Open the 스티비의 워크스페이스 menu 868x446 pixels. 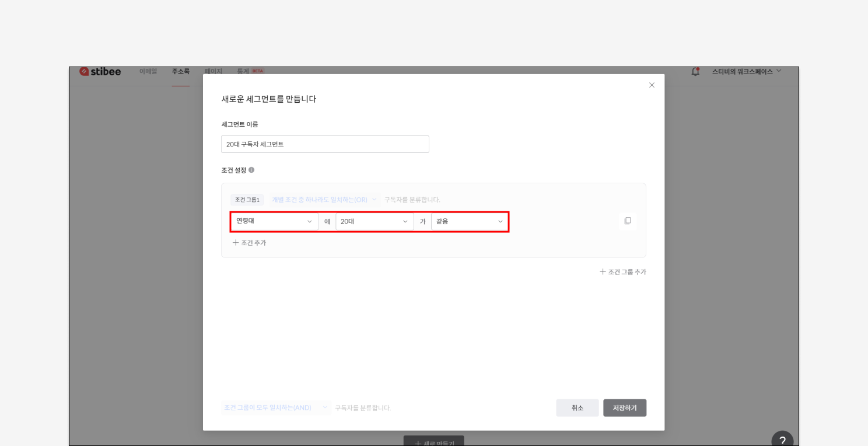click(x=746, y=71)
